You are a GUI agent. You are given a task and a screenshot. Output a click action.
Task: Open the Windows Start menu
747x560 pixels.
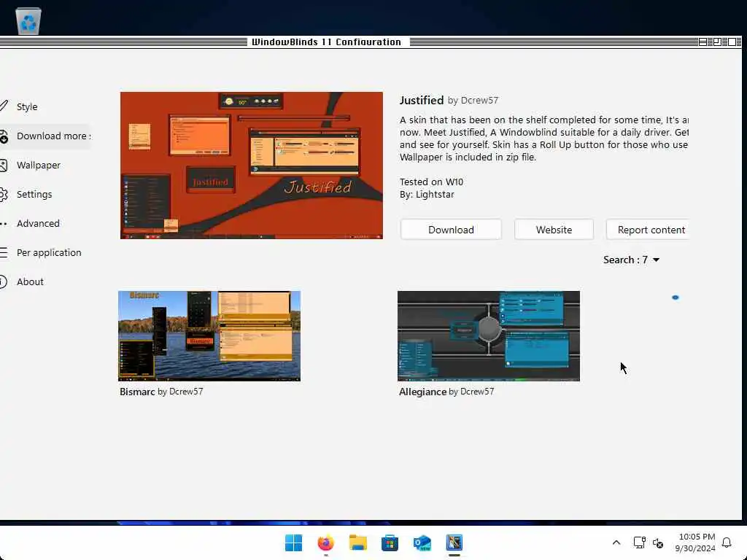[x=293, y=542]
